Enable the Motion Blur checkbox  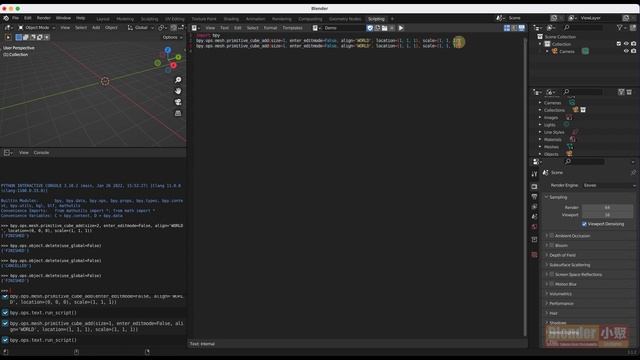pyautogui.click(x=551, y=284)
